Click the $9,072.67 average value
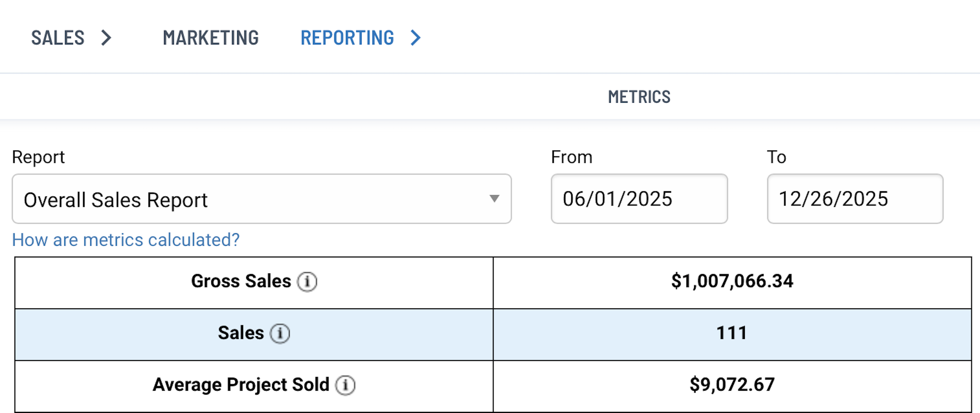Viewport: 980px width, 413px height. pyautogui.click(x=732, y=385)
